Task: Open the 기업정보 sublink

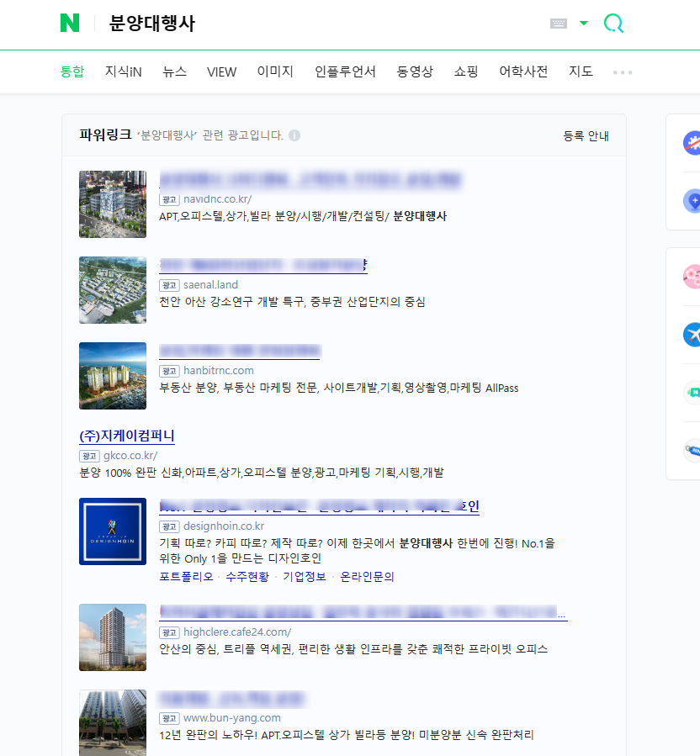Action: pyautogui.click(x=305, y=577)
